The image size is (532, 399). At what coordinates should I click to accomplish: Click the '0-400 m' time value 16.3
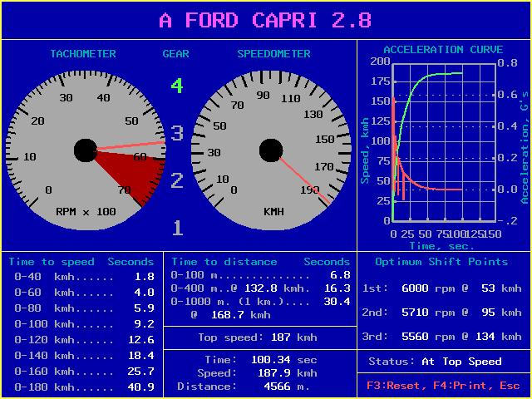337,288
